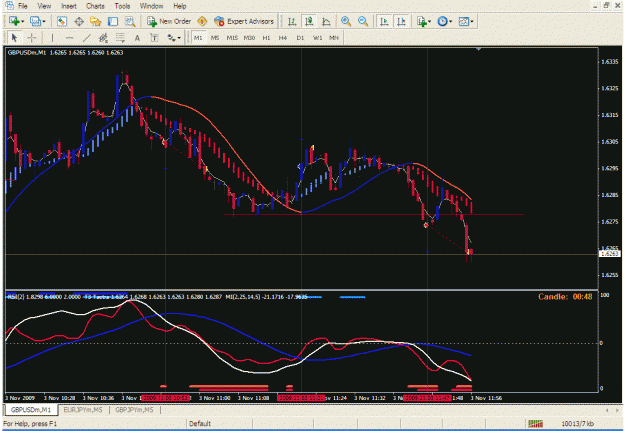
Task: Open the File menu
Action: (23, 6)
